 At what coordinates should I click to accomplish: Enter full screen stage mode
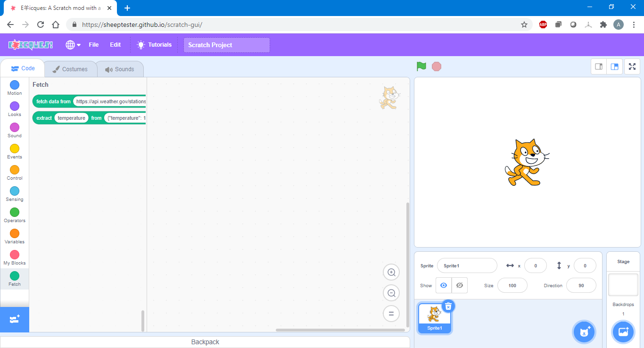point(632,66)
